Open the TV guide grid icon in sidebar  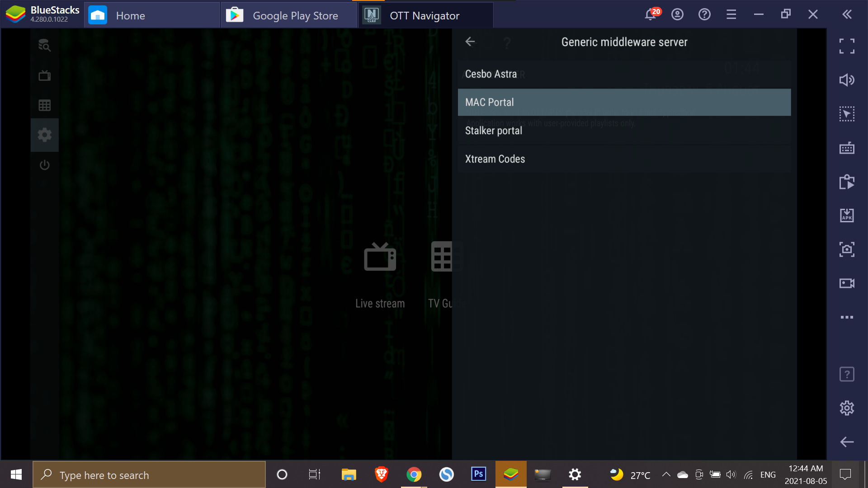[x=44, y=105]
